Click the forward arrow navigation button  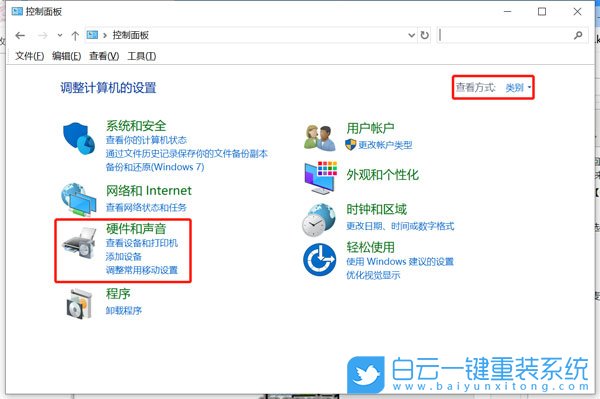pyautogui.click(x=42, y=36)
